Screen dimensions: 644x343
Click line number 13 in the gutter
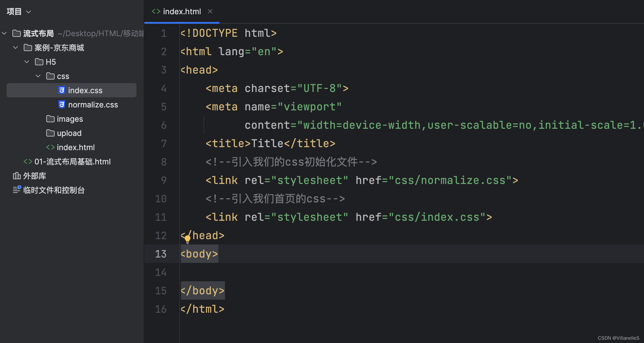161,254
